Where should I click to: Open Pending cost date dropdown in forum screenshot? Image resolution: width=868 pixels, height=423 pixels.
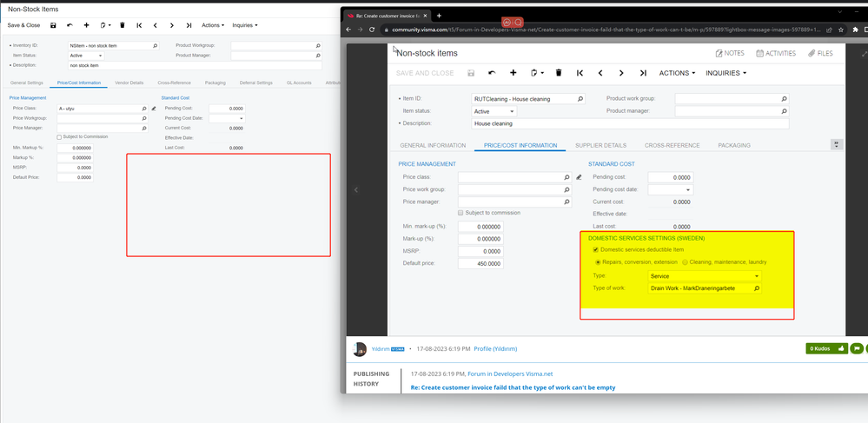pos(688,190)
